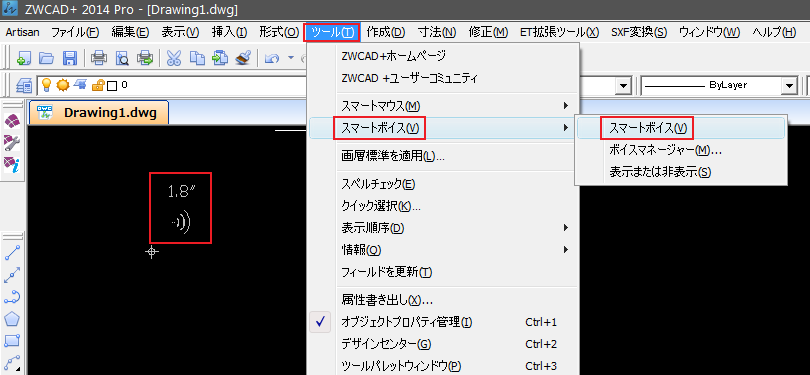
Task: Click the Print toolbar icon
Action: coord(98,58)
